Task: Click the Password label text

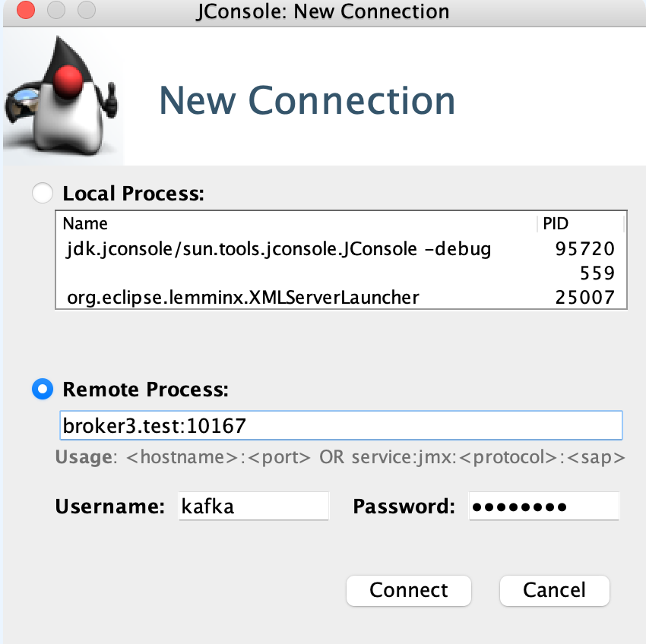Action: pyautogui.click(x=404, y=507)
